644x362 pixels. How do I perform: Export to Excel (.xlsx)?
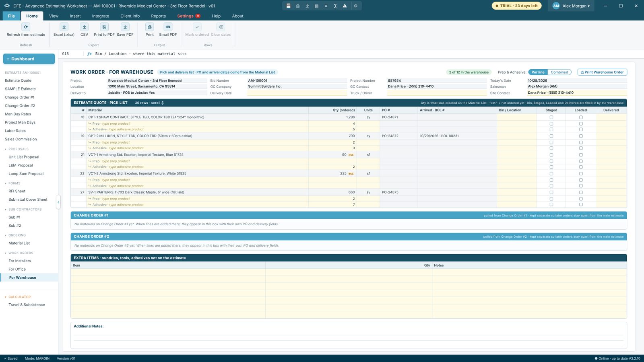click(x=64, y=27)
